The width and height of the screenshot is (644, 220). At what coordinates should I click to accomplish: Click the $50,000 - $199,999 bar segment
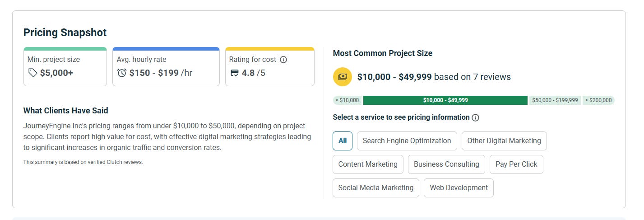[555, 100]
